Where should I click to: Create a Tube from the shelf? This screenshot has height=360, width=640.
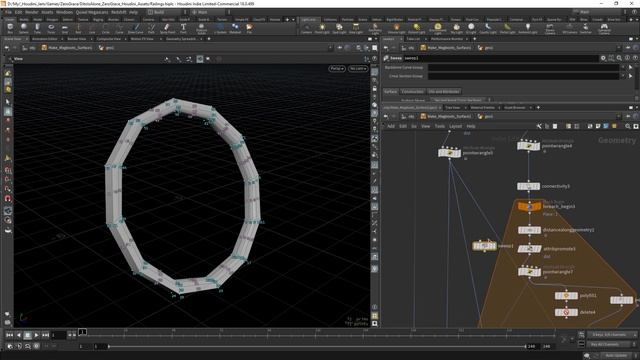coord(37,28)
